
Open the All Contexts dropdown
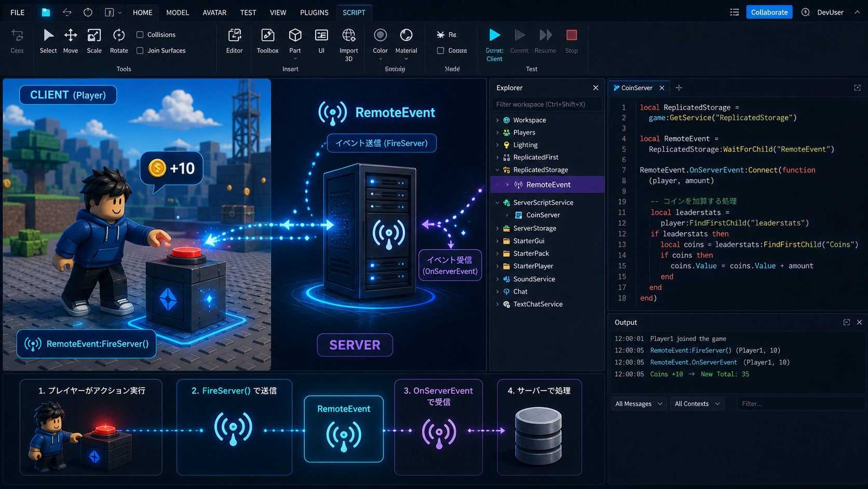(697, 404)
